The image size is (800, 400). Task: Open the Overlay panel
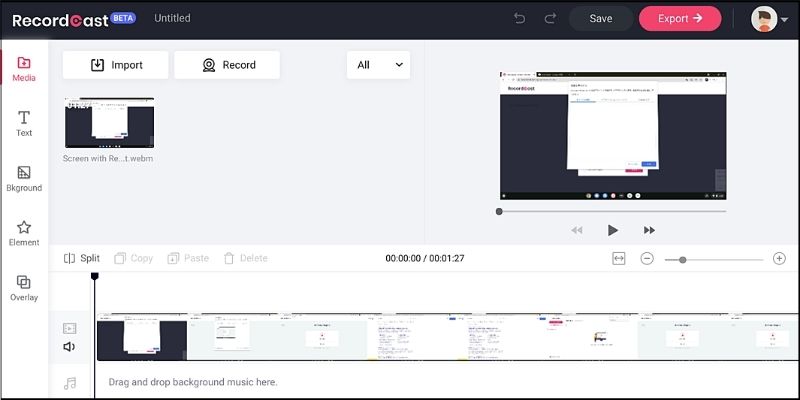pos(24,289)
